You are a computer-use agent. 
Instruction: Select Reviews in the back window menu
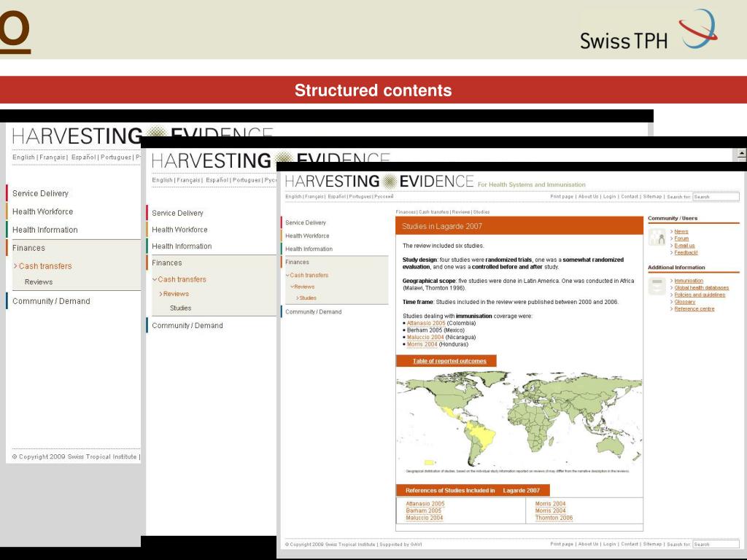(x=39, y=282)
